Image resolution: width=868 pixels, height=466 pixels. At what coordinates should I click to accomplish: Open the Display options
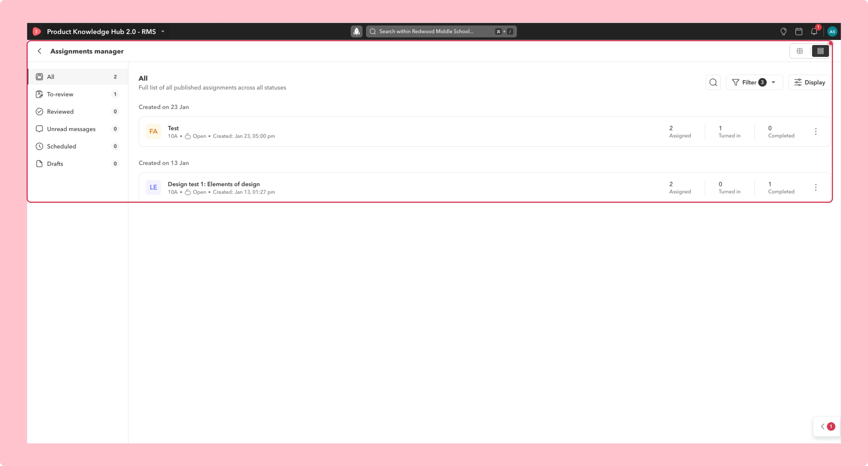click(809, 82)
